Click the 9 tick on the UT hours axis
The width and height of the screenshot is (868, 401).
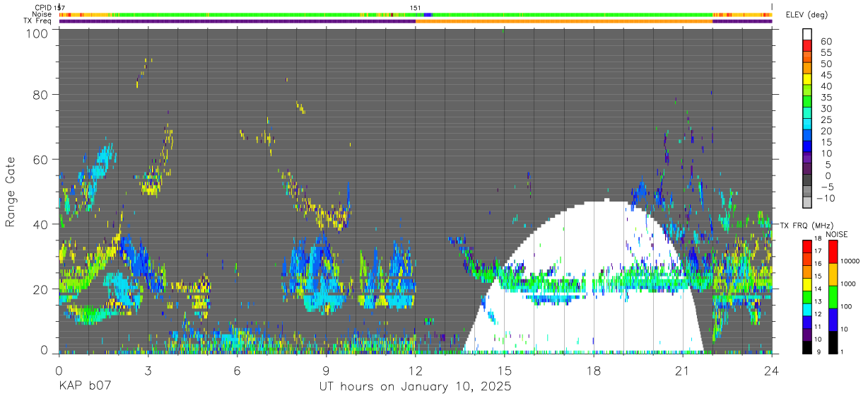click(326, 371)
